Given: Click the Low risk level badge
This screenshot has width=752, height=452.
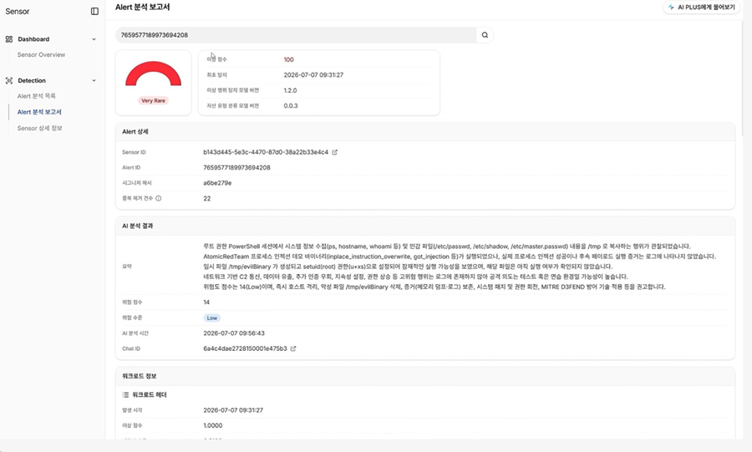Looking at the screenshot, I should [x=212, y=318].
